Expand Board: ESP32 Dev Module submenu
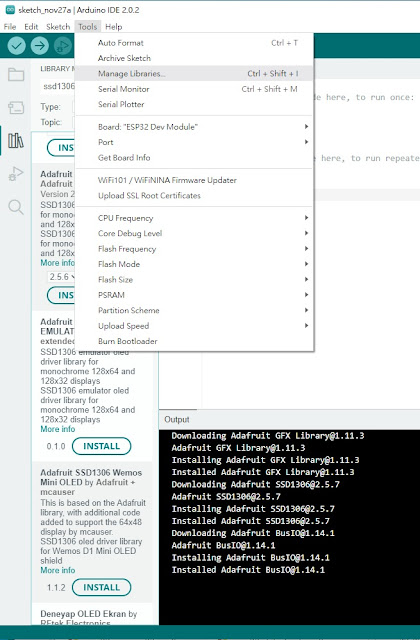This screenshot has width=420, height=640. [194, 127]
